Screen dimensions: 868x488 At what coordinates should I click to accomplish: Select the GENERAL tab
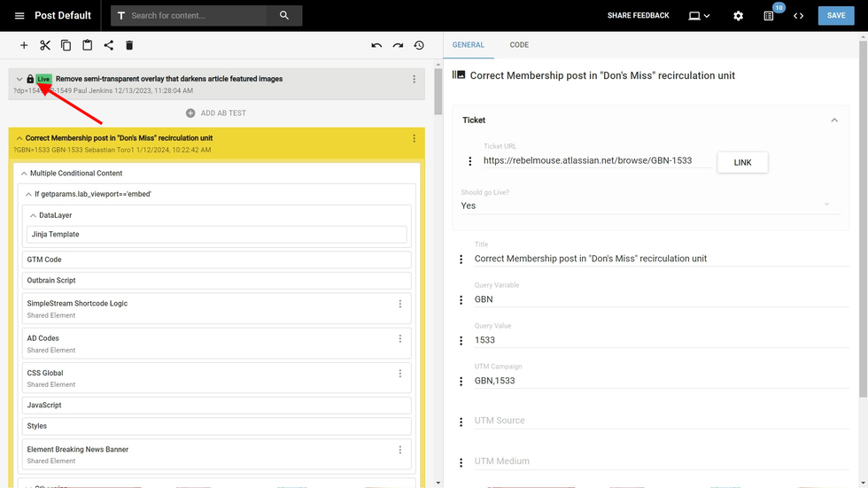(x=468, y=45)
